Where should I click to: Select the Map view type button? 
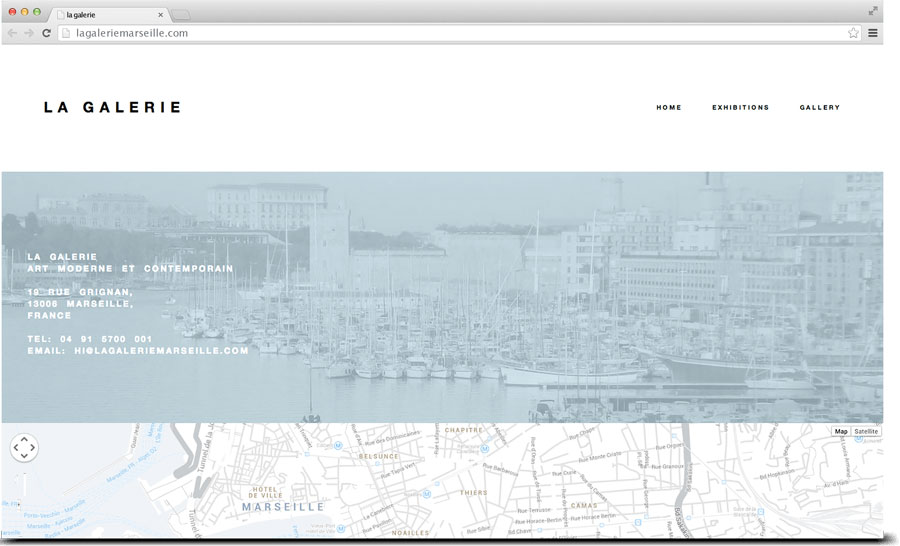tap(841, 431)
